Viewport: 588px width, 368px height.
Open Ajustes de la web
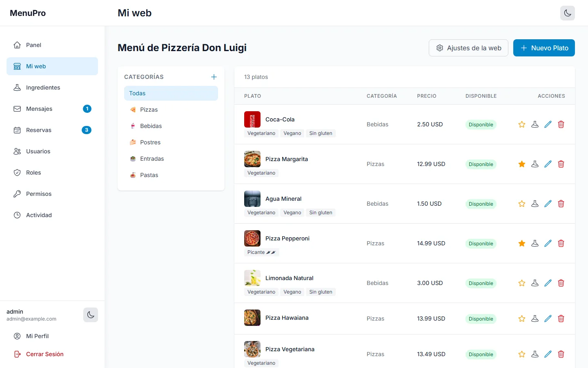tap(468, 48)
